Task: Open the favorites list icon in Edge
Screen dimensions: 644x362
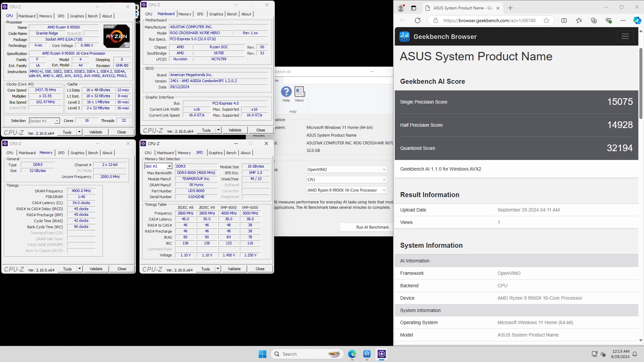Action: click(x=579, y=20)
